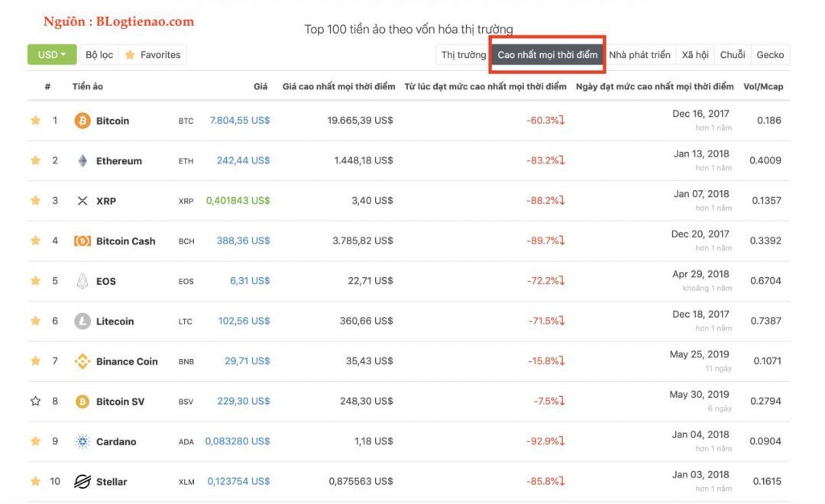
Task: Click the Ethereum coin logo
Action: coord(82,160)
